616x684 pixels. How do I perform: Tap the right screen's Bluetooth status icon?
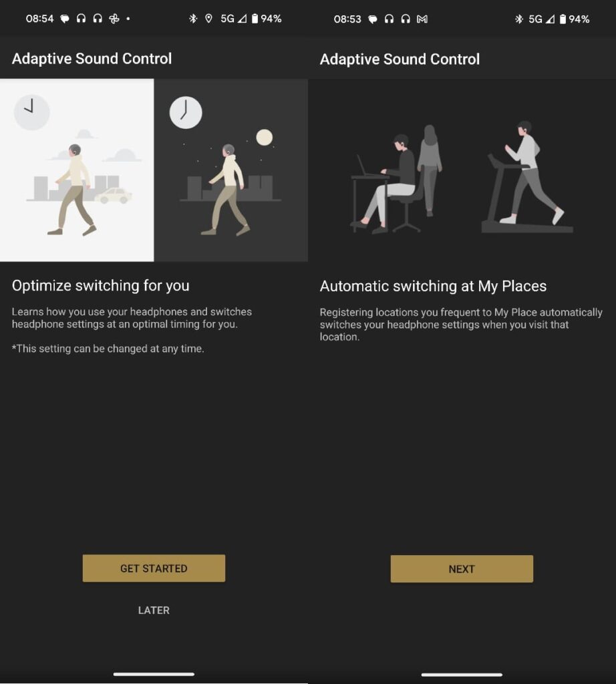518,19
